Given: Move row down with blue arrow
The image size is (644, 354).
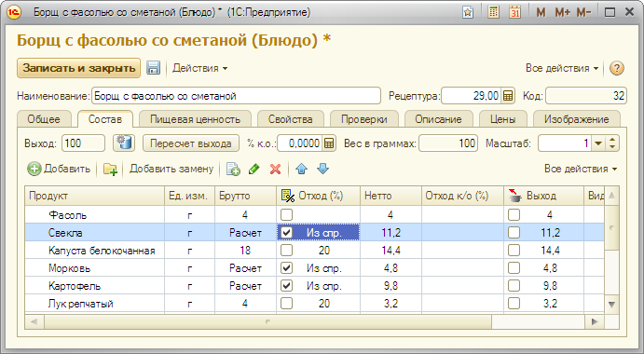Looking at the screenshot, I should tap(322, 169).
